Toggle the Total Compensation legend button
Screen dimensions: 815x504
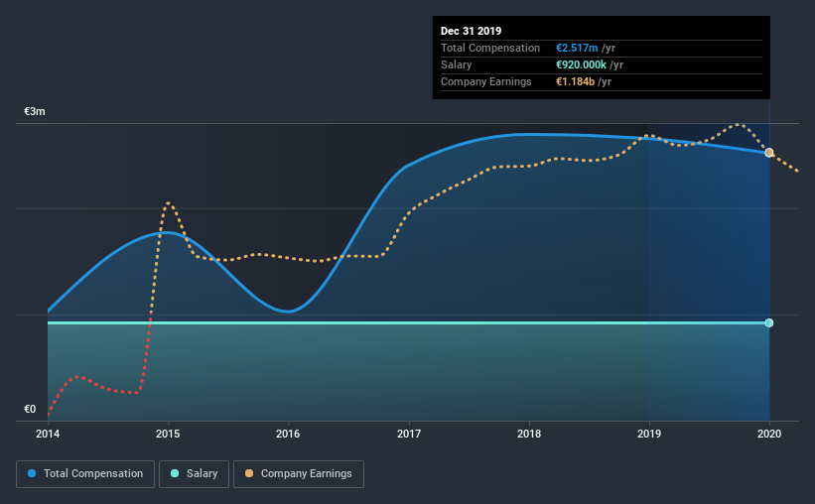(x=85, y=474)
